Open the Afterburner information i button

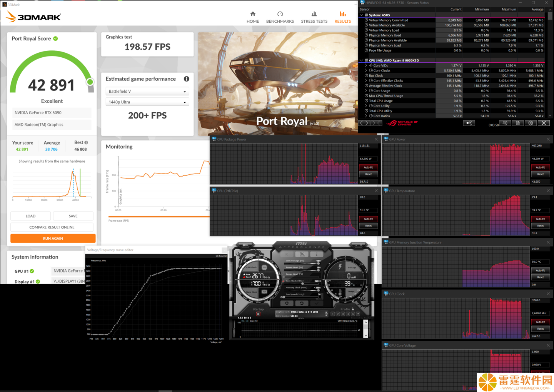[x=317, y=254]
